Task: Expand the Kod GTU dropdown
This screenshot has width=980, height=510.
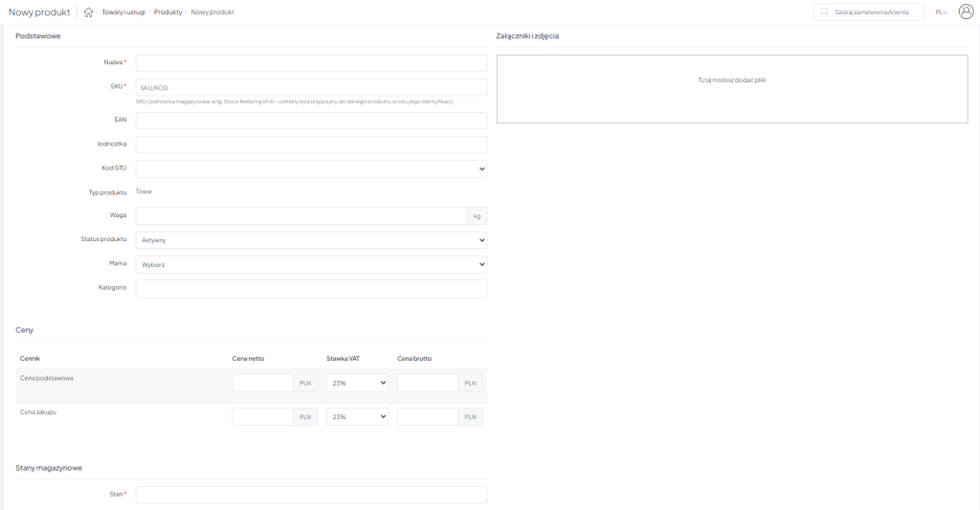Action: pos(311,168)
